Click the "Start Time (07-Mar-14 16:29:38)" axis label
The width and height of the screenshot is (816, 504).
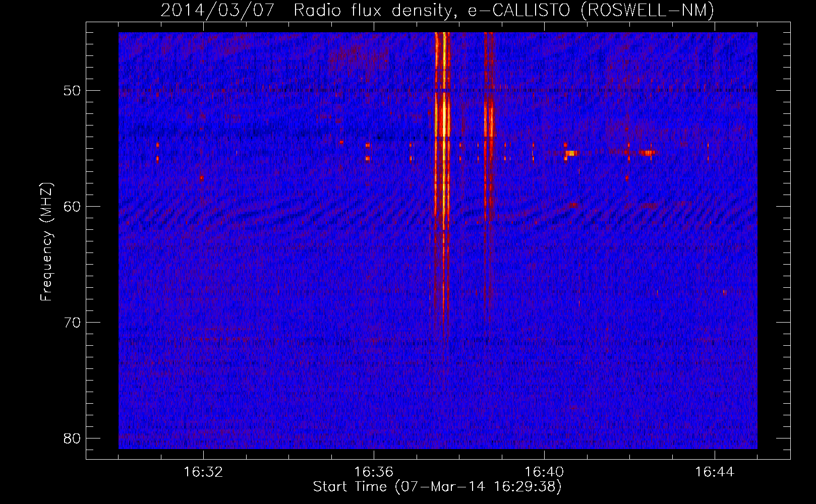[x=437, y=487]
